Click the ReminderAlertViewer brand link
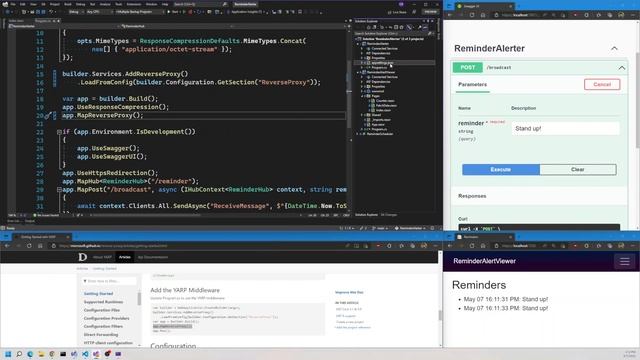This screenshot has width=640, height=360. [x=484, y=261]
